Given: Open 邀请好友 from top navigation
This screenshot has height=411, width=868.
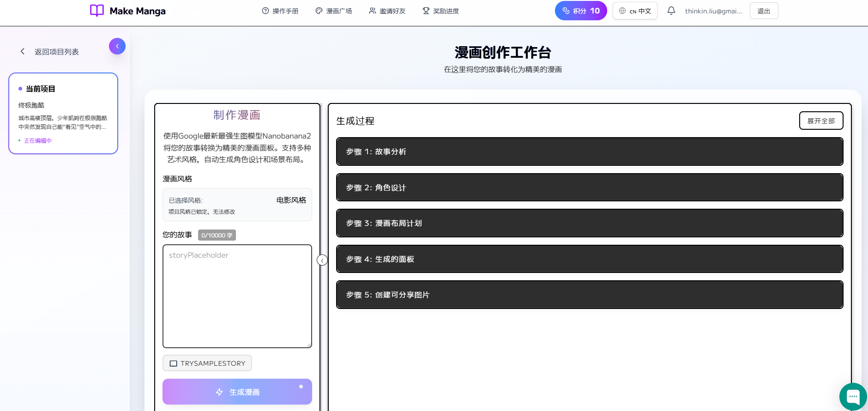Looking at the screenshot, I should tap(387, 11).
